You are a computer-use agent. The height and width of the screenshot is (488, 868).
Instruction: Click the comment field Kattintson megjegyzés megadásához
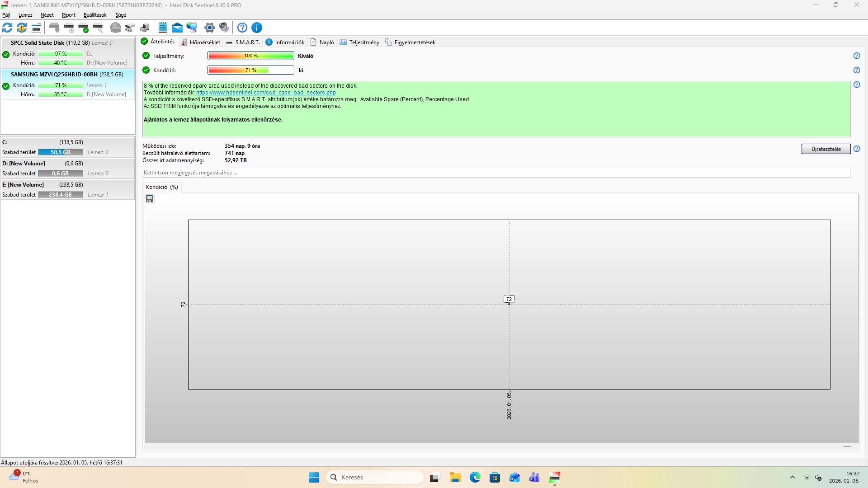click(x=496, y=173)
